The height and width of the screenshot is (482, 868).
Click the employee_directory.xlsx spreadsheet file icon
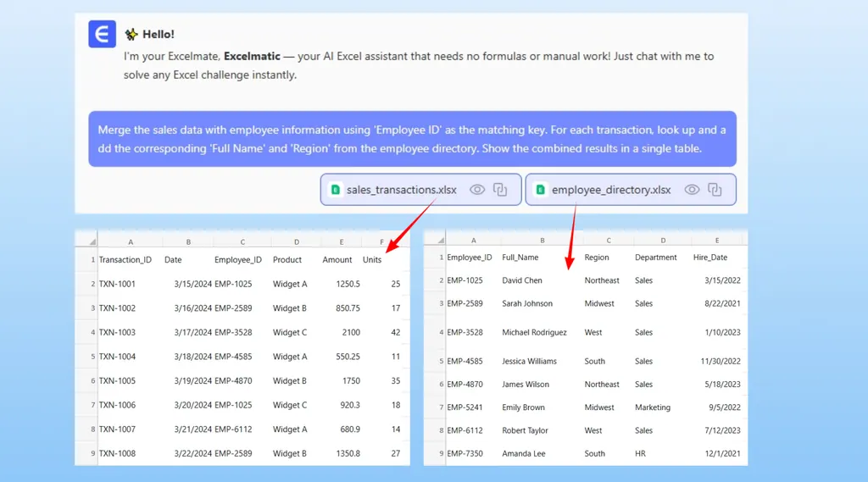tap(540, 190)
